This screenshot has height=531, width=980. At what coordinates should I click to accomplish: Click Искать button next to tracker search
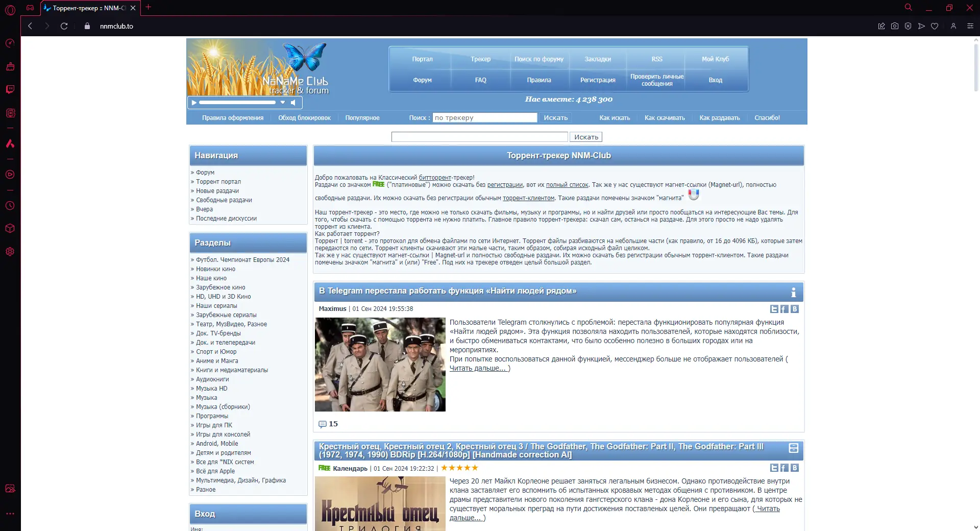point(556,118)
